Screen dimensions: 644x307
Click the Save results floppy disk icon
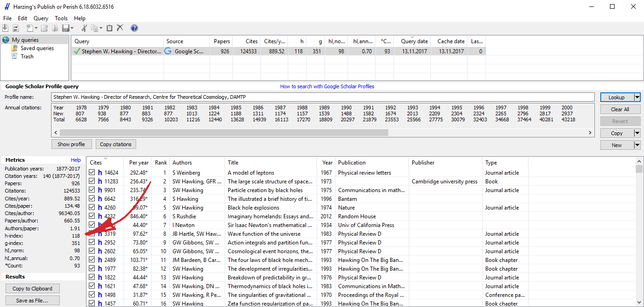tap(67, 28)
